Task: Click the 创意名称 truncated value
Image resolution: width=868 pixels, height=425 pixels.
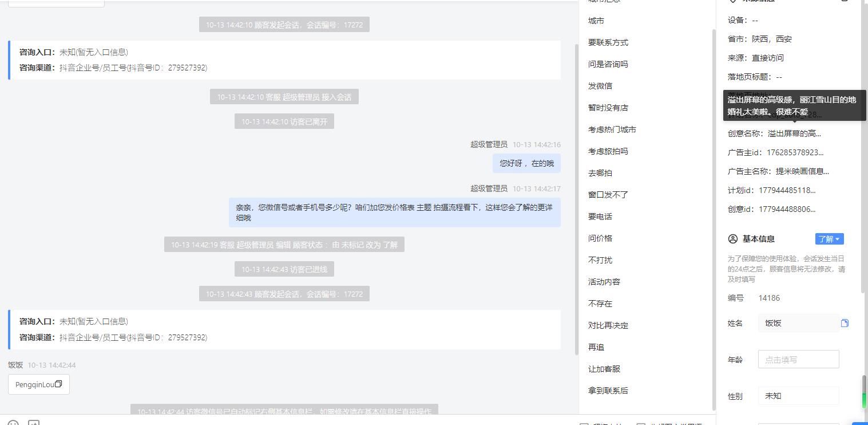Action: click(794, 133)
